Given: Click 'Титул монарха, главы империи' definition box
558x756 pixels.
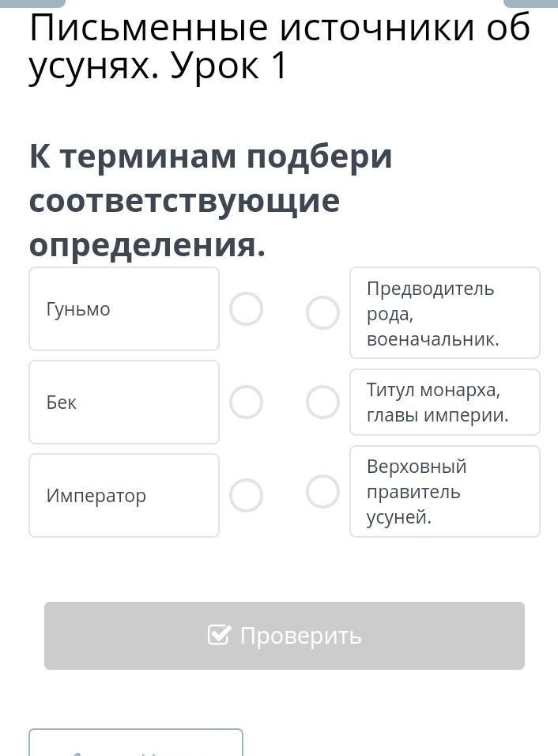Looking at the screenshot, I should [444, 403].
